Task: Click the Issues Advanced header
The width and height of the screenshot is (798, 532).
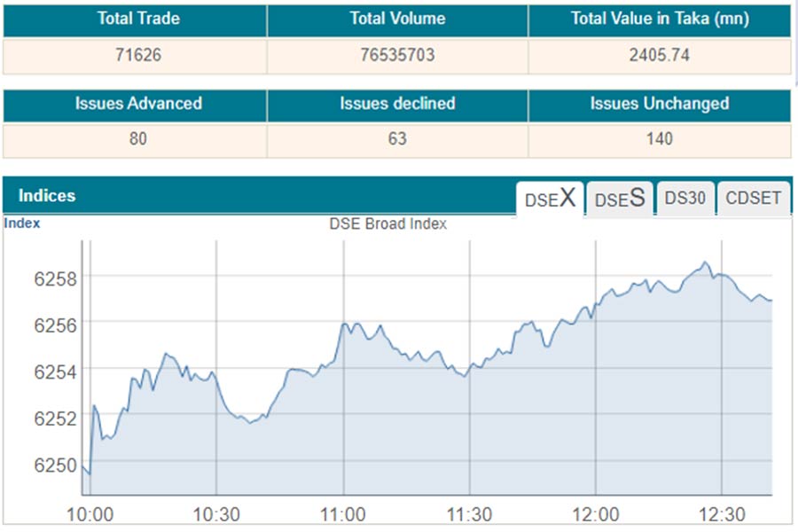Action: tap(137, 104)
